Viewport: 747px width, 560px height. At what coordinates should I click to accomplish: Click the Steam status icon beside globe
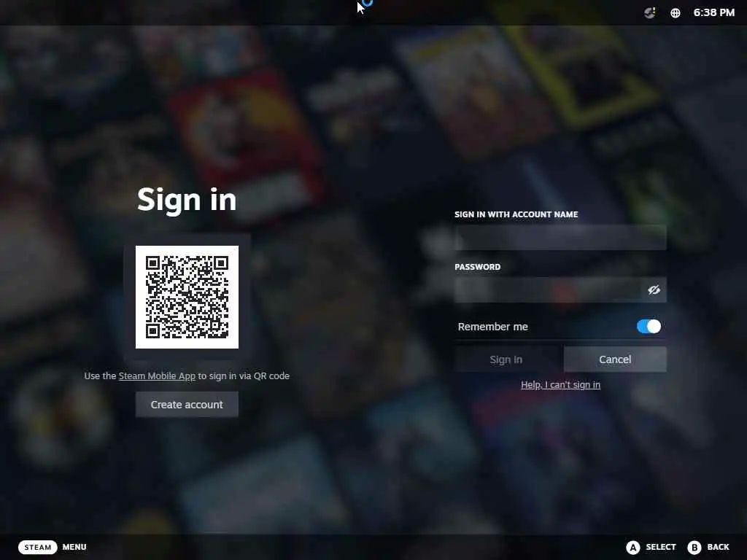(x=650, y=13)
